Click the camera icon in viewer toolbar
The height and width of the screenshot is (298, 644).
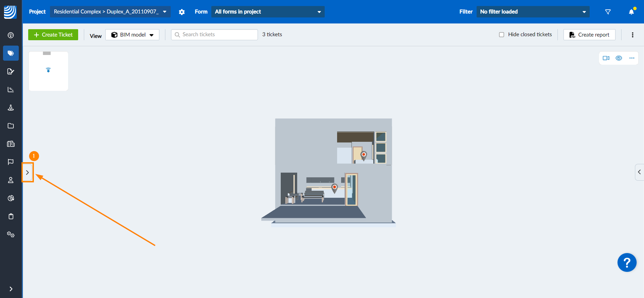click(x=606, y=58)
